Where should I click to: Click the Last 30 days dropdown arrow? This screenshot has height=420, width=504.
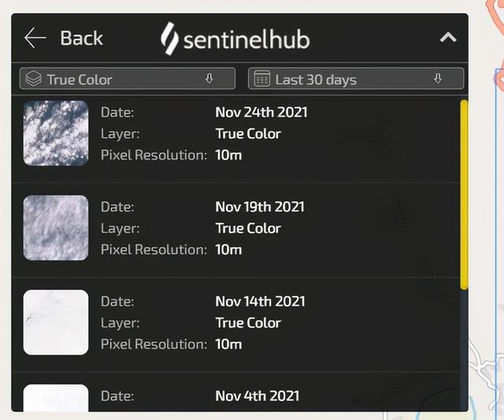tap(438, 78)
